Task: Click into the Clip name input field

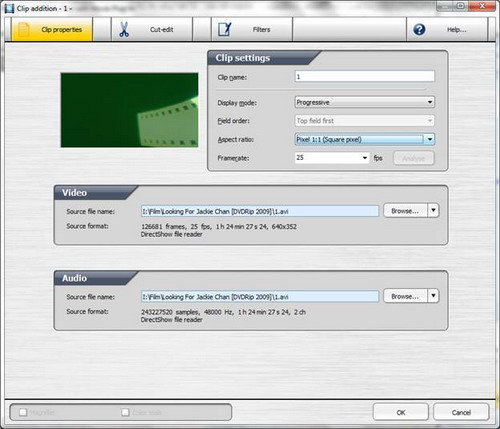Action: (365, 76)
